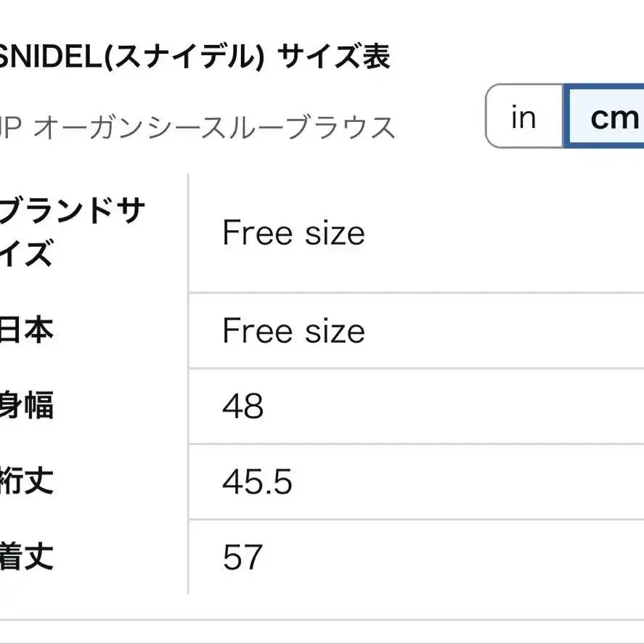Select the 裄丈 row label

27,481
